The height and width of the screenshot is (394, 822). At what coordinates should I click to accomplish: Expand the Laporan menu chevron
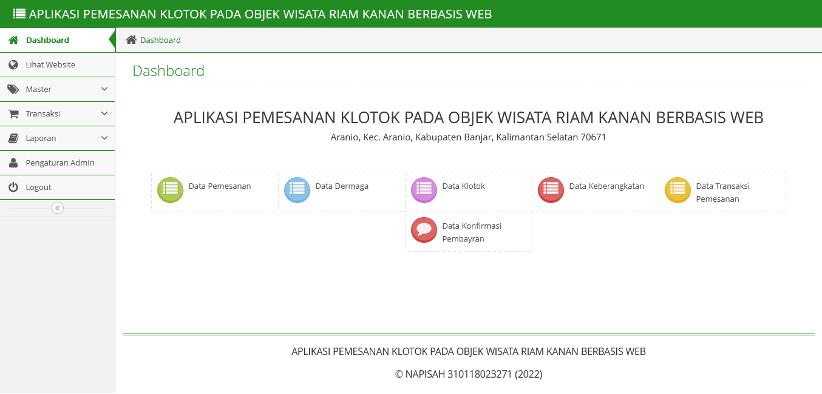click(104, 138)
